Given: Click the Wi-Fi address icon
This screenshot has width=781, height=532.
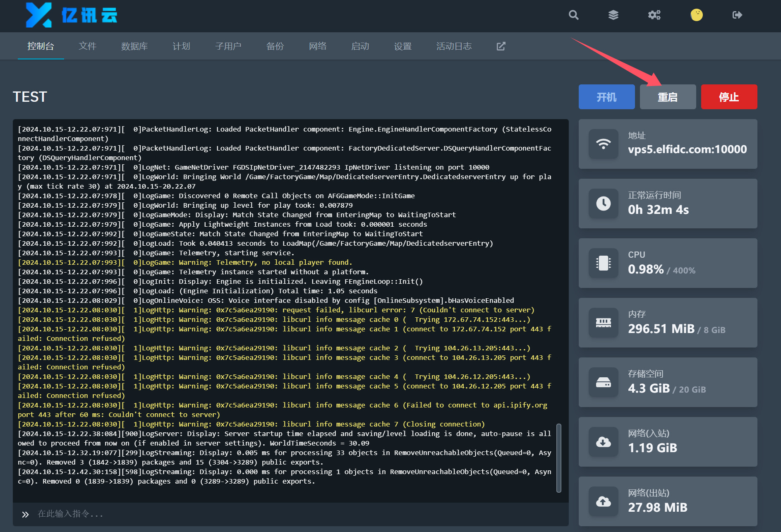Looking at the screenshot, I should [604, 144].
